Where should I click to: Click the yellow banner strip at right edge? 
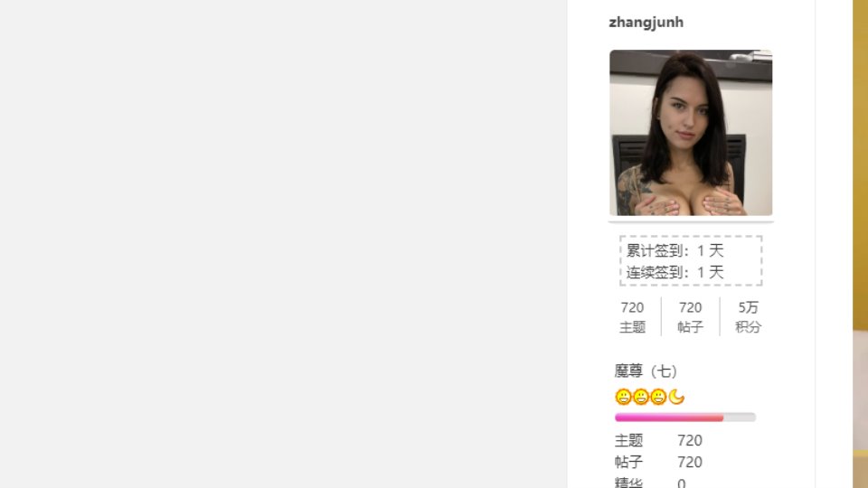click(x=860, y=166)
